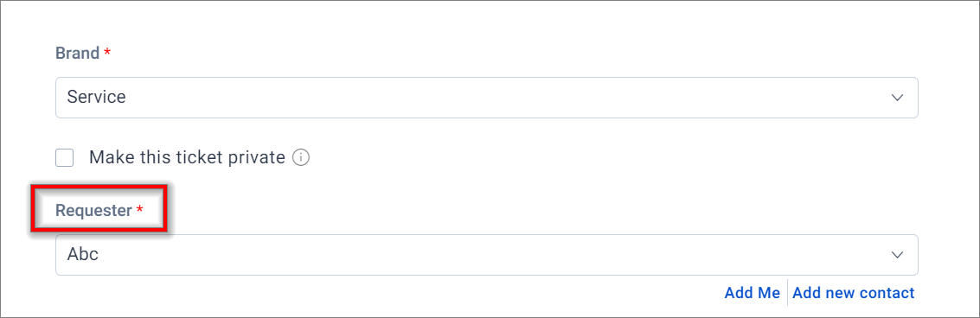This screenshot has width=980, height=318.
Task: Toggle privacy via the 'Make this ticket private' label
Action: pos(187,157)
